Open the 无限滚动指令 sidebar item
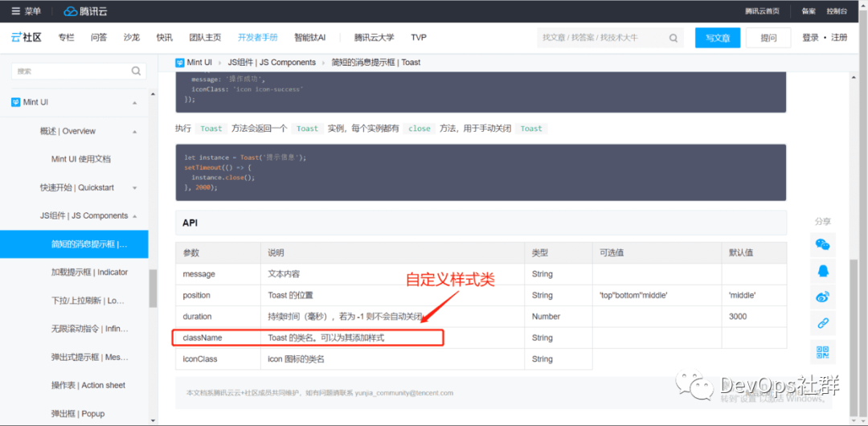 click(x=89, y=329)
